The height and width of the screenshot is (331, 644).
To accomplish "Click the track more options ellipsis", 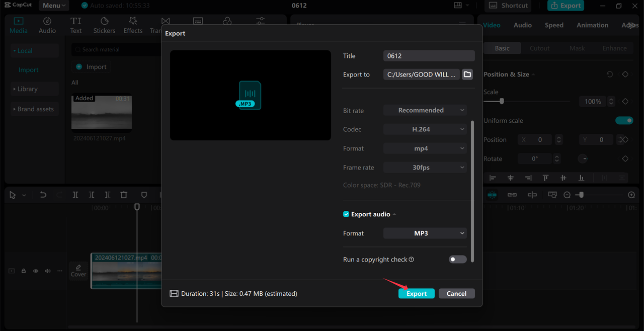I will (x=60, y=271).
